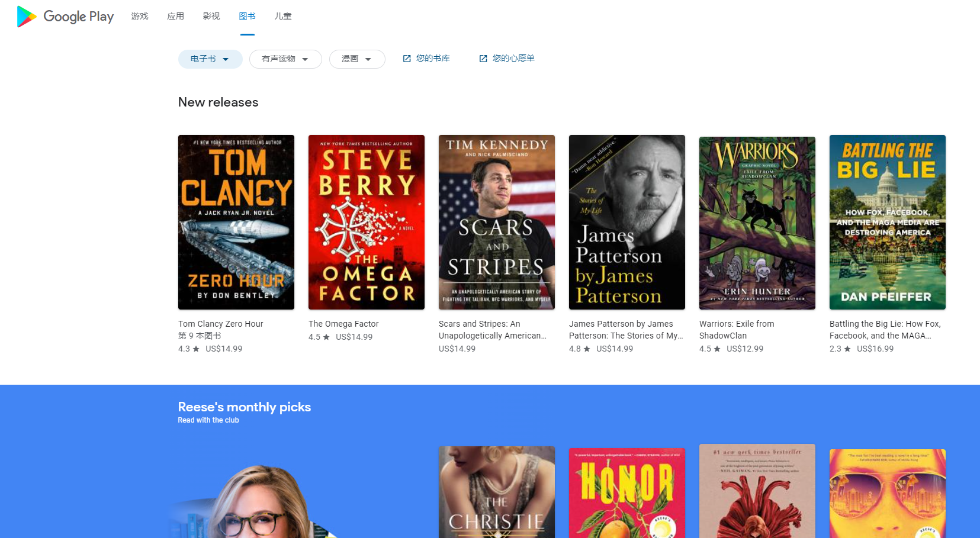Click the Tom Clancy Zero Hour cover
The height and width of the screenshot is (538, 980).
point(236,222)
